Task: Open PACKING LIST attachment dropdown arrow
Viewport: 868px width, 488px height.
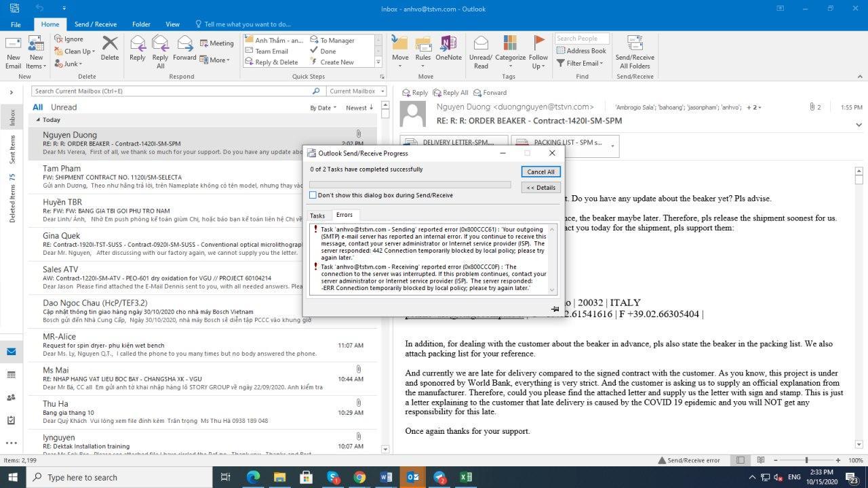Action: [x=612, y=146]
